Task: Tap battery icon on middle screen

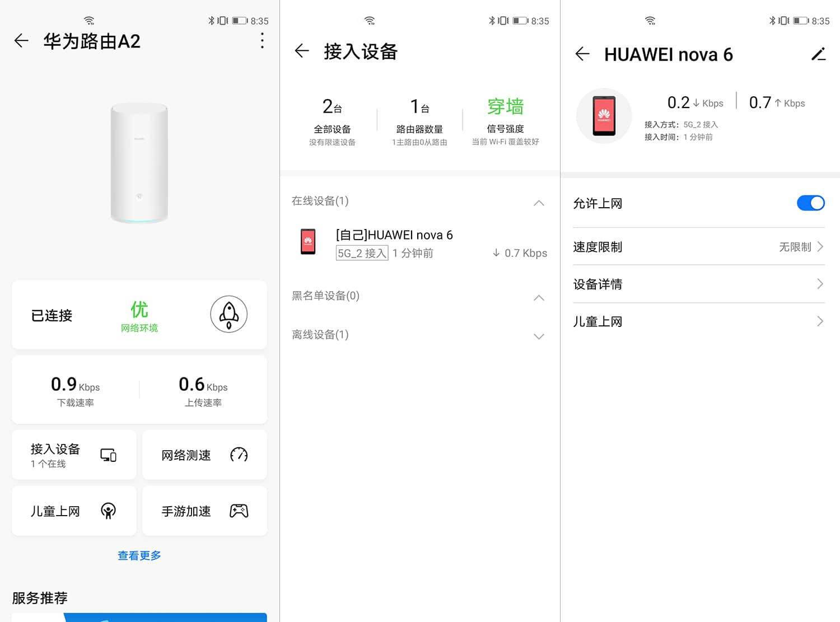Action: [520, 21]
